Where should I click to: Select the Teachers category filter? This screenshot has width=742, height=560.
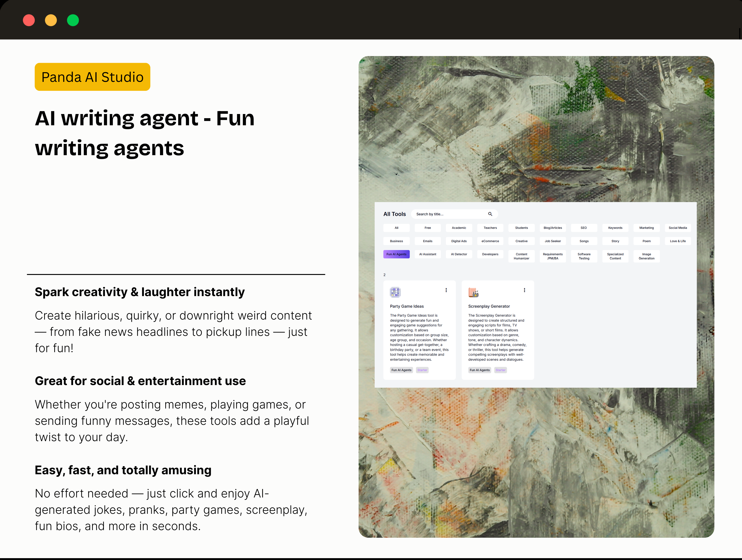pos(490,228)
